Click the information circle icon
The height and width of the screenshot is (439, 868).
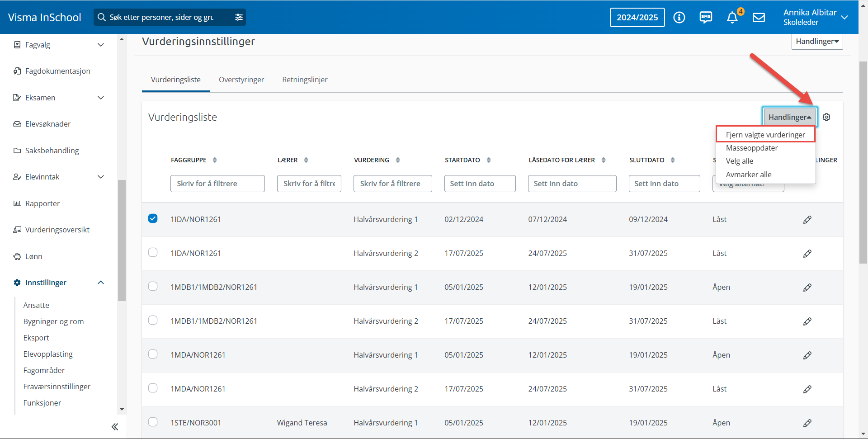click(x=679, y=18)
